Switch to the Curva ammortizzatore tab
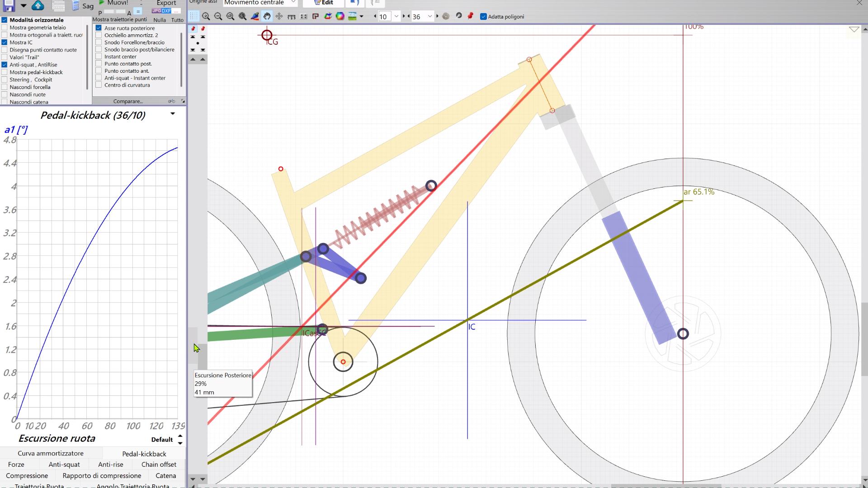 [51, 453]
